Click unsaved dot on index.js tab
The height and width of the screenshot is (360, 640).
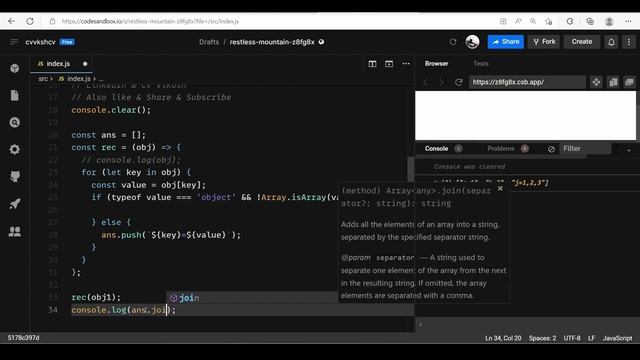pos(85,64)
